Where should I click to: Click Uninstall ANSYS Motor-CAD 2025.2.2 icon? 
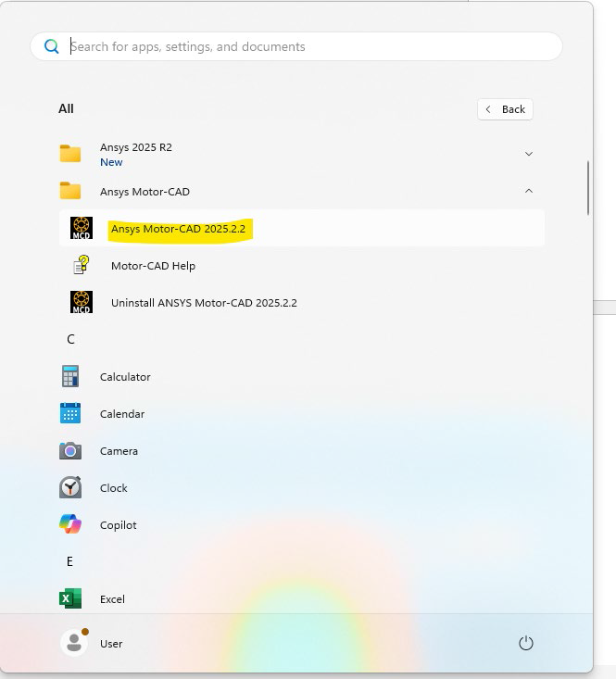click(82, 303)
